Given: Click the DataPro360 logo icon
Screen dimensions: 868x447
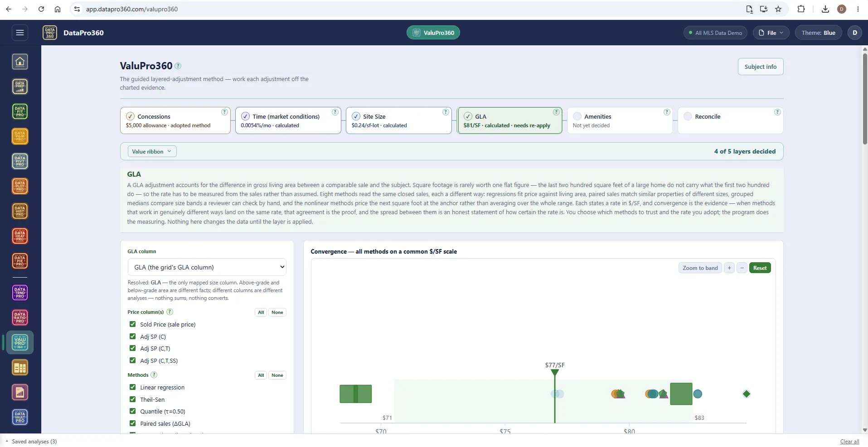Looking at the screenshot, I should point(50,33).
